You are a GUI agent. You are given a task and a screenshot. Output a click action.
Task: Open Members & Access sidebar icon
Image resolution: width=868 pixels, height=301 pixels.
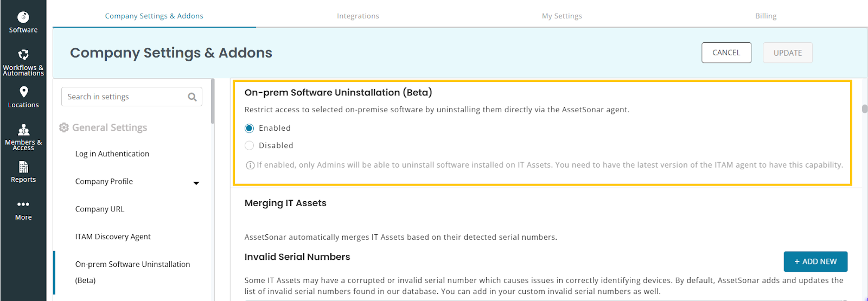23,130
